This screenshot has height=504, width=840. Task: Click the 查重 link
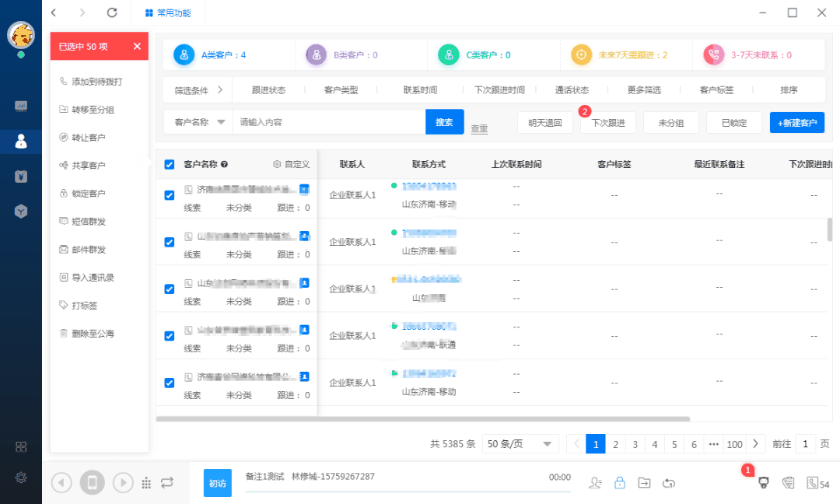[x=479, y=128]
